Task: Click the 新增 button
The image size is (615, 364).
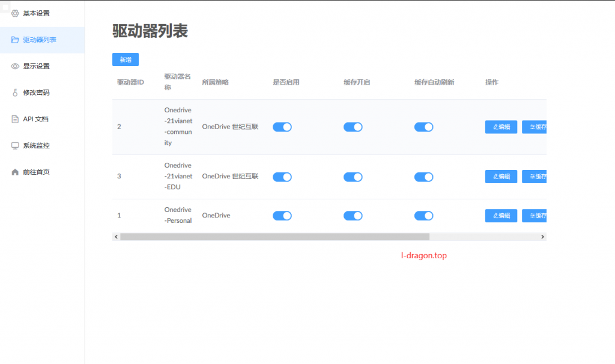Action: click(126, 59)
